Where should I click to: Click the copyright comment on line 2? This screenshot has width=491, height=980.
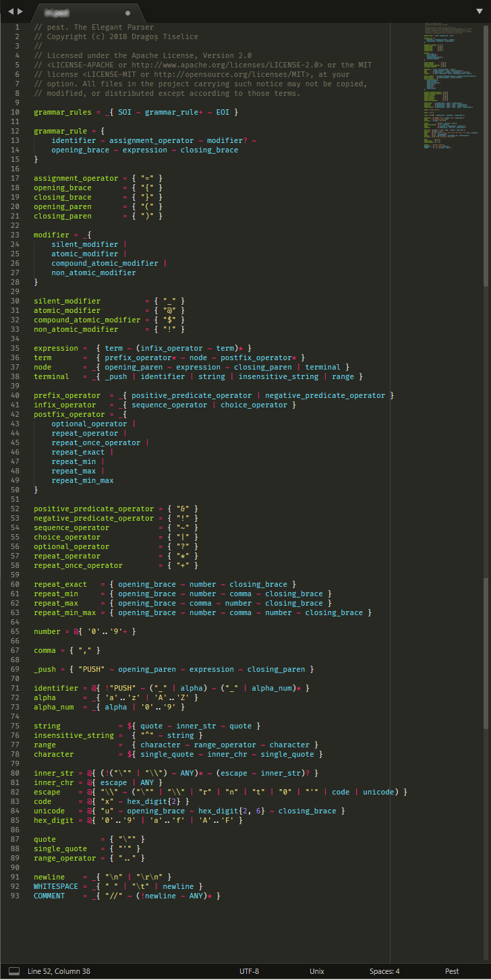click(x=101, y=36)
